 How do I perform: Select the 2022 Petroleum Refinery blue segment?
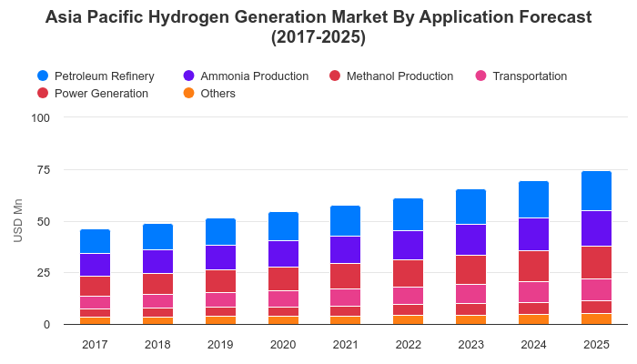pyautogui.click(x=409, y=215)
